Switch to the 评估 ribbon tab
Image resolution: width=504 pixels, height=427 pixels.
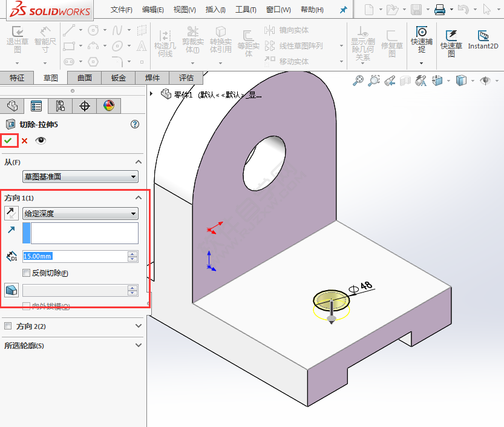[x=185, y=78]
